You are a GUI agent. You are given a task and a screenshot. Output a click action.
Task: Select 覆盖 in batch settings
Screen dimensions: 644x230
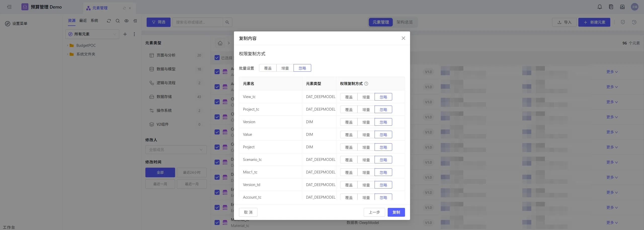pos(268,68)
